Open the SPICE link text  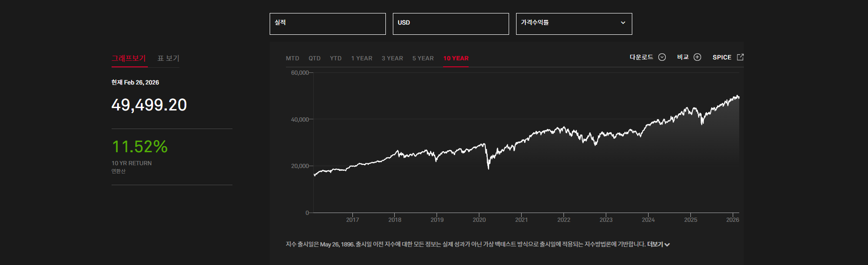[722, 57]
